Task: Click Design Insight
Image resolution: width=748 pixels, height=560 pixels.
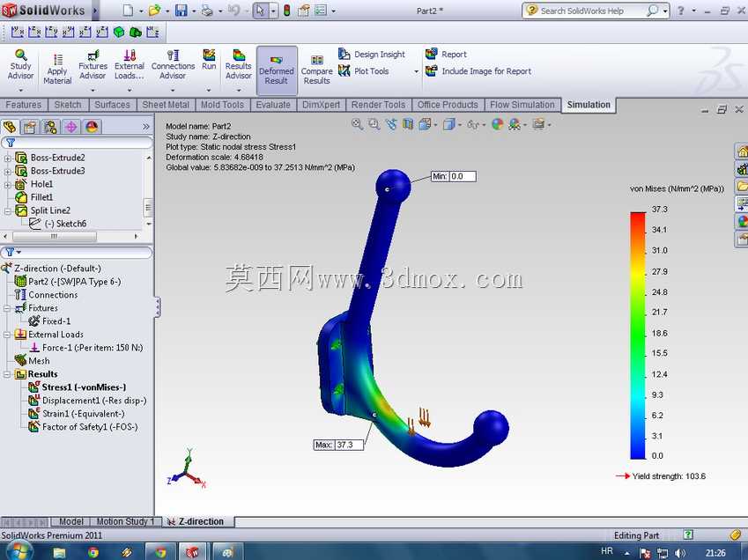Action: [372, 55]
